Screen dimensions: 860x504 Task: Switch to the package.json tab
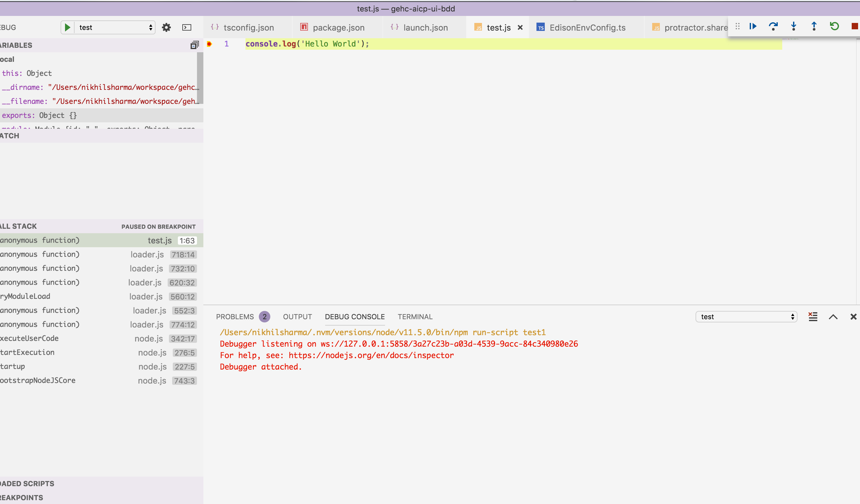(338, 27)
